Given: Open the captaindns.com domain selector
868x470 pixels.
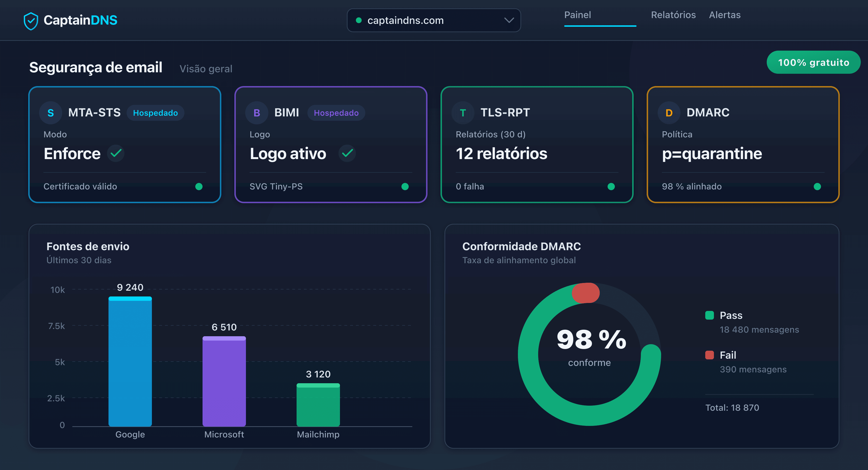Looking at the screenshot, I should (x=434, y=20).
